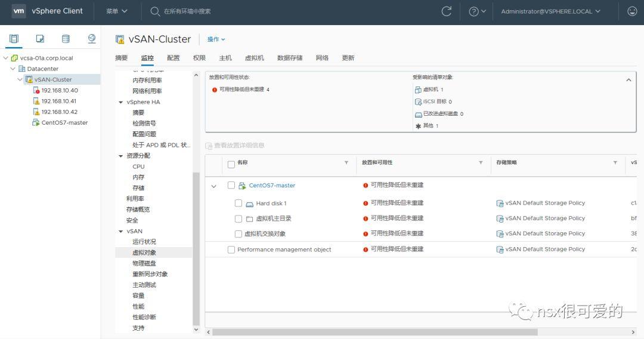Collapse the 资源分配 section

coord(120,156)
